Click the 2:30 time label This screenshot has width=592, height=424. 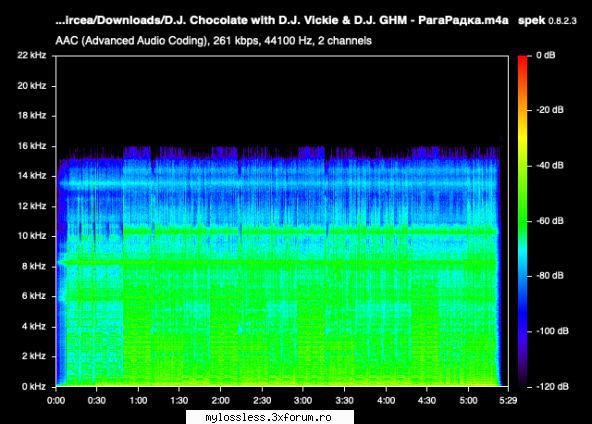[x=262, y=401]
